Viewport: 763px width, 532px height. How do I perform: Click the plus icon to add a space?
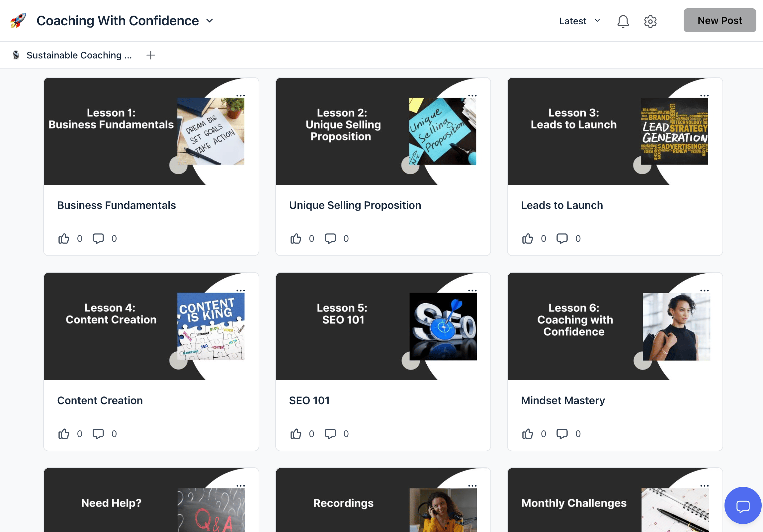point(150,55)
